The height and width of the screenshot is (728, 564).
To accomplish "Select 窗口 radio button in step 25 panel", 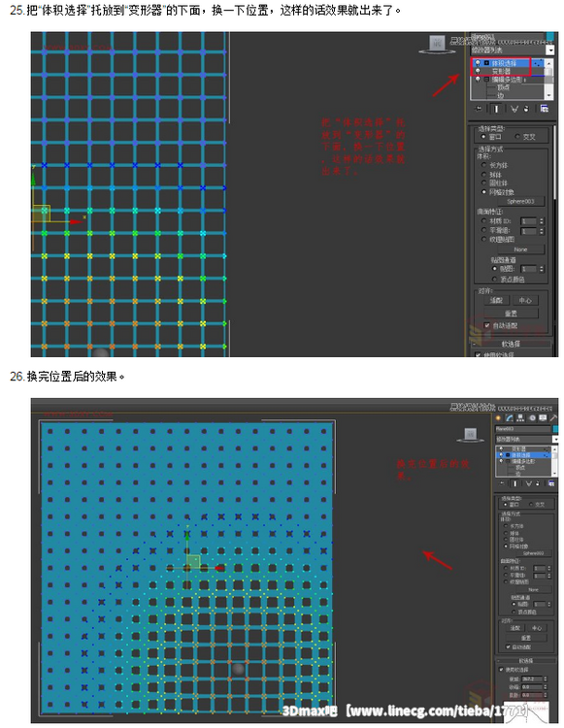I will click(483, 137).
